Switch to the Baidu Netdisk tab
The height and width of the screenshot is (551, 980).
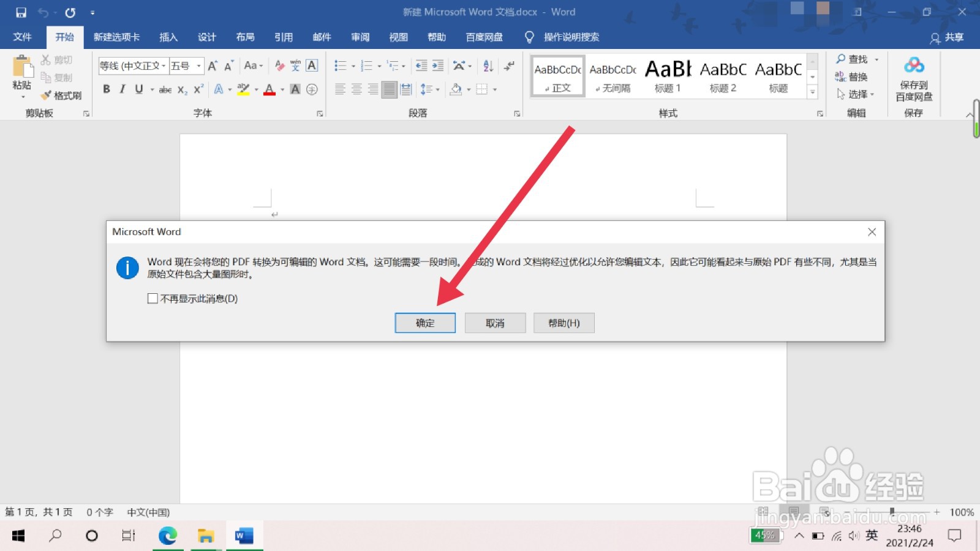[x=484, y=37]
